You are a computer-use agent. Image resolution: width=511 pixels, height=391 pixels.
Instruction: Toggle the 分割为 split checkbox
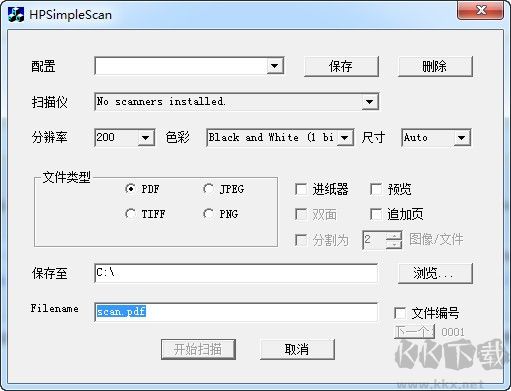(301, 240)
